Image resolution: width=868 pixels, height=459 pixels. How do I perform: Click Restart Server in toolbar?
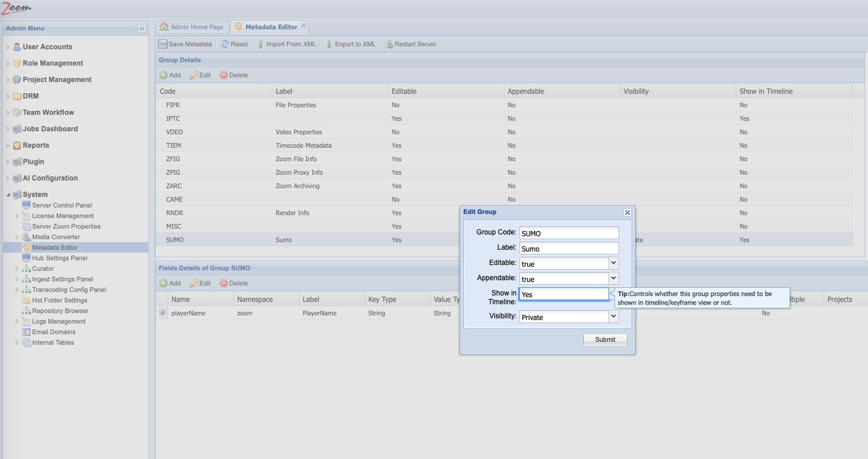click(x=411, y=44)
